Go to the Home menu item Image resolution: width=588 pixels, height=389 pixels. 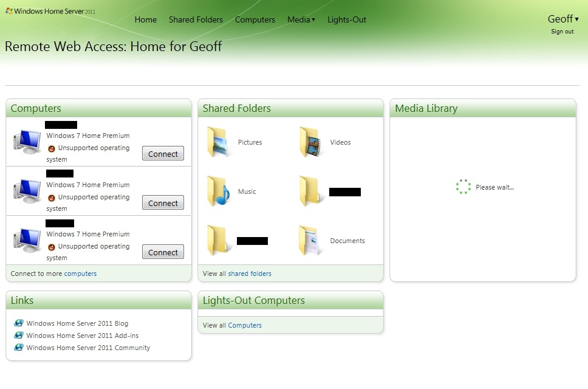pos(146,19)
